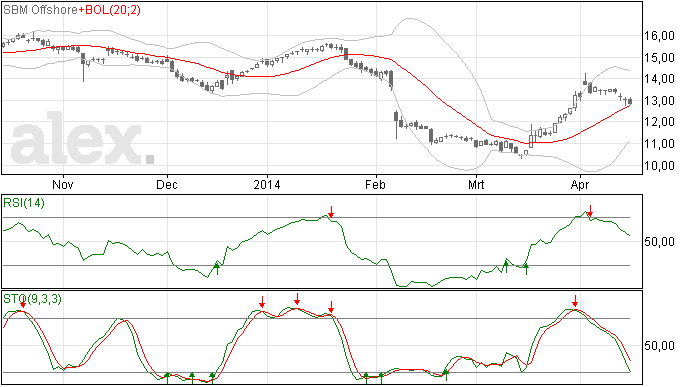Viewport: 690px width, 387px height.
Task: Click the SBM Offshore chart title
Action: pyautogui.click(x=40, y=10)
